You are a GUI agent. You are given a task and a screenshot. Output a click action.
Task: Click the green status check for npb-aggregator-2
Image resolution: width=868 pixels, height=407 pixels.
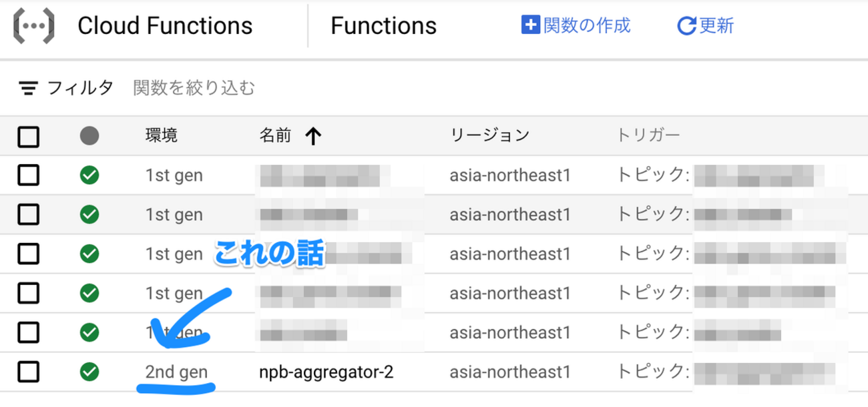(x=89, y=372)
